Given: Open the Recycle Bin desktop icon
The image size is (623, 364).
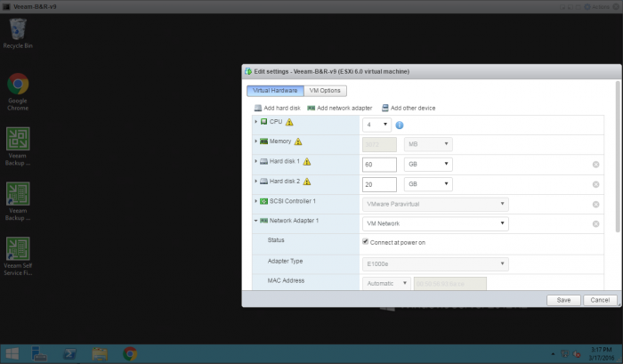Looking at the screenshot, I should pyautogui.click(x=18, y=34).
